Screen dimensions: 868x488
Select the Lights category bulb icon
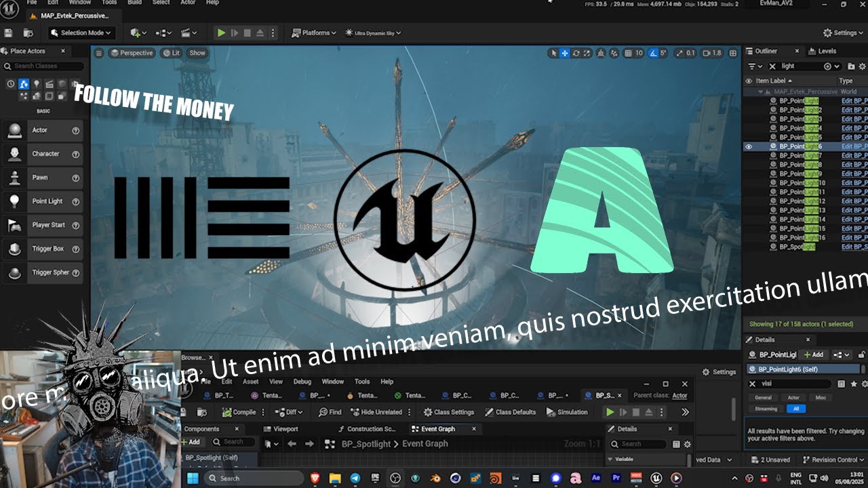click(37, 84)
